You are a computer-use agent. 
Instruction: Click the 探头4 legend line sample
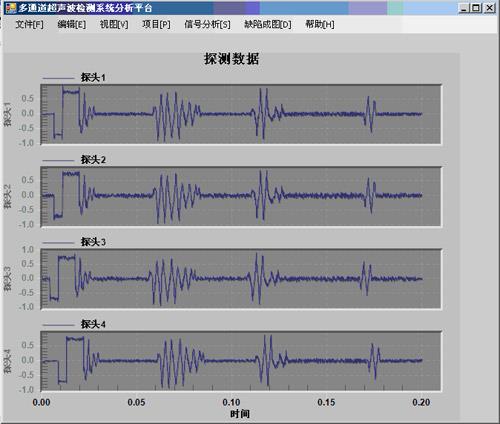pos(58,325)
